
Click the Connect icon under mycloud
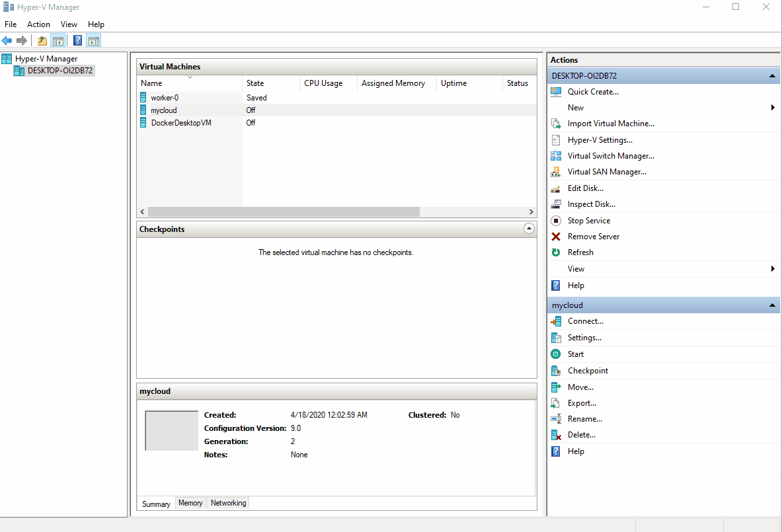tap(555, 322)
